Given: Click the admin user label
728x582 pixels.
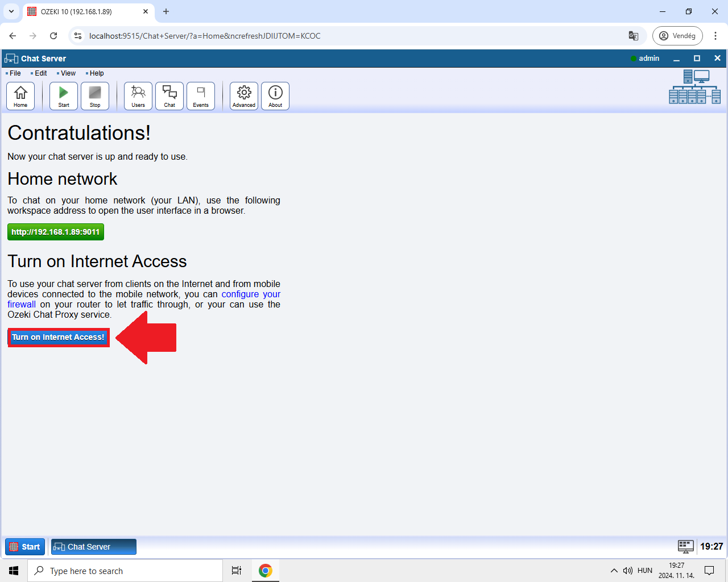Looking at the screenshot, I should click(x=649, y=59).
